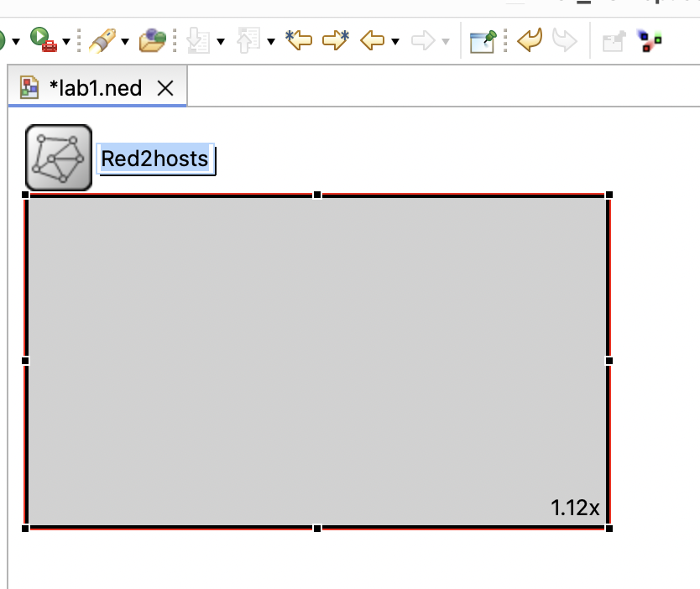Click the Previous Annotation icon

[248, 40]
